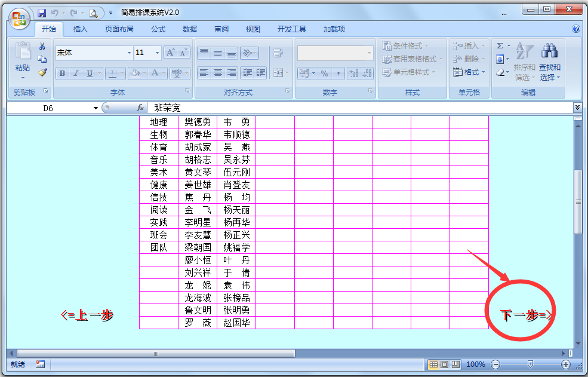Decrease font size with the small A

click(x=183, y=53)
